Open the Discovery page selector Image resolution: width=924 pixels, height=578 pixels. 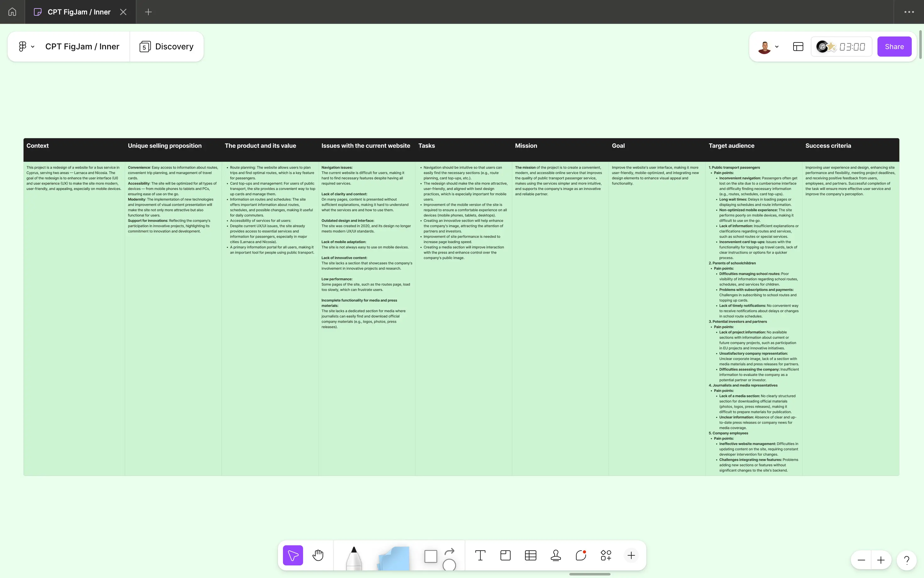(167, 46)
